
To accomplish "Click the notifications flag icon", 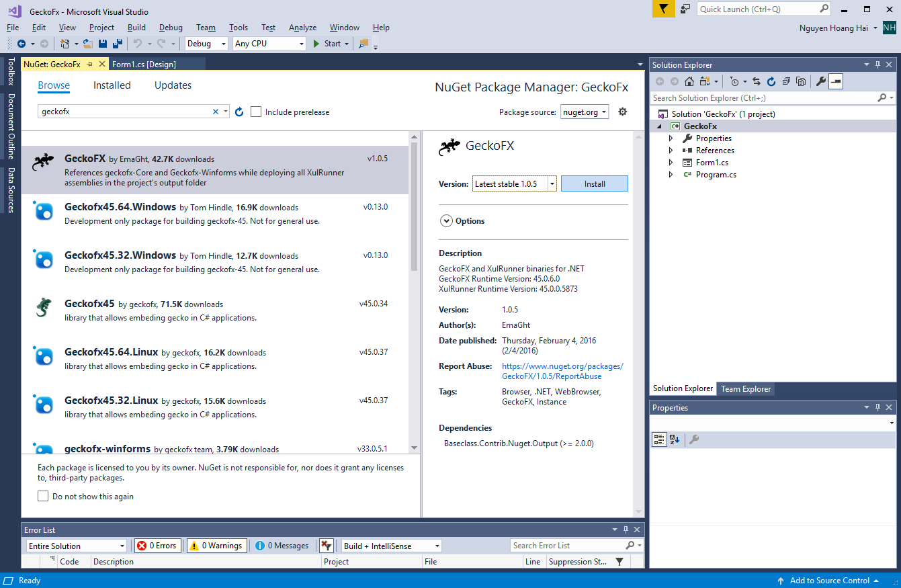I will pyautogui.click(x=663, y=9).
